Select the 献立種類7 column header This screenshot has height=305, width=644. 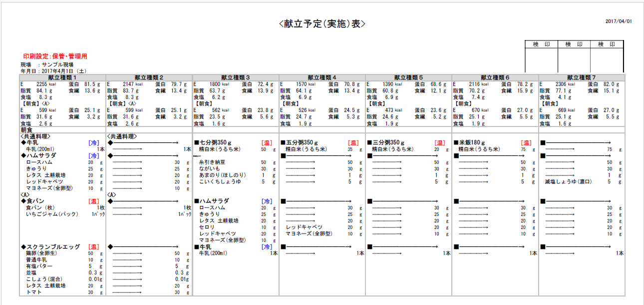point(581,77)
